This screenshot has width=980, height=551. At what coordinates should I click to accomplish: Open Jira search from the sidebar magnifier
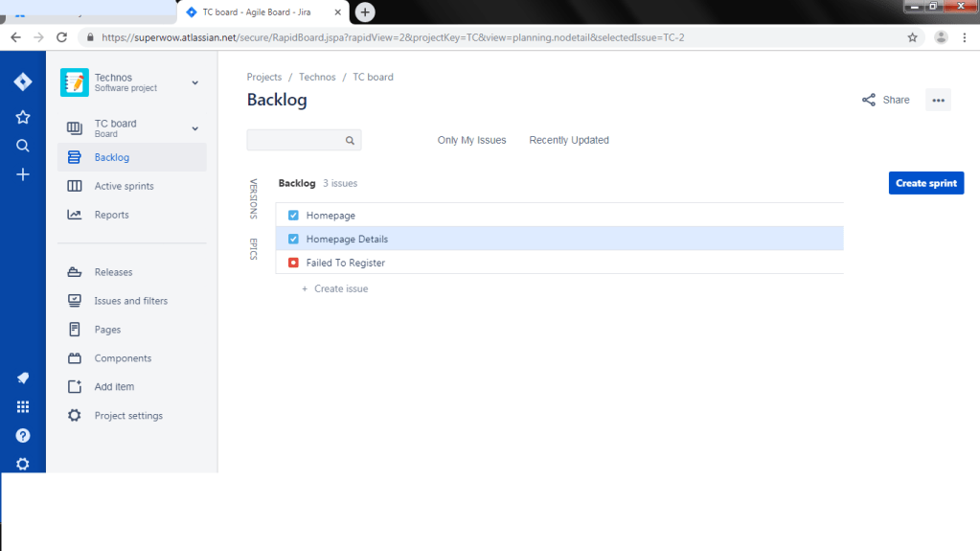pos(23,146)
